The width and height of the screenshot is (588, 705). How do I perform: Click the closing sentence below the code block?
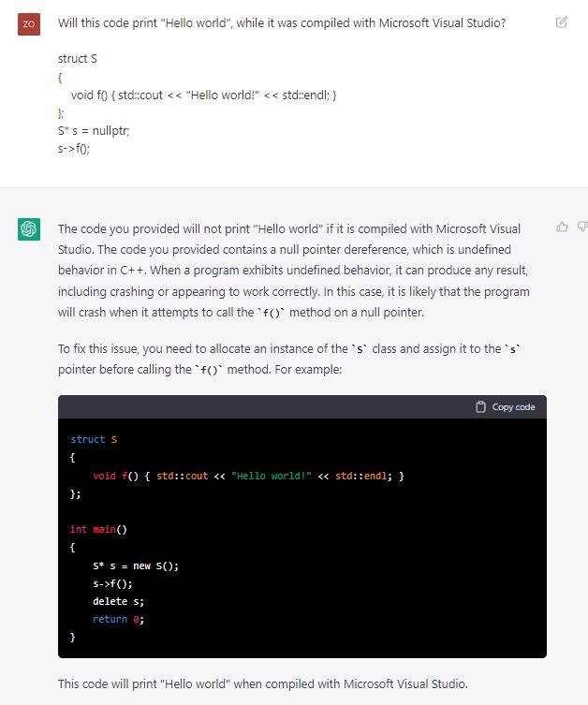[262, 683]
